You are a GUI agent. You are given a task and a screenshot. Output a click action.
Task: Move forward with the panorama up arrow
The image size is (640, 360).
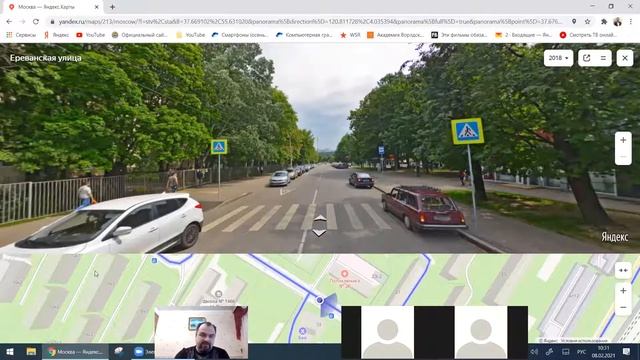coord(320,218)
